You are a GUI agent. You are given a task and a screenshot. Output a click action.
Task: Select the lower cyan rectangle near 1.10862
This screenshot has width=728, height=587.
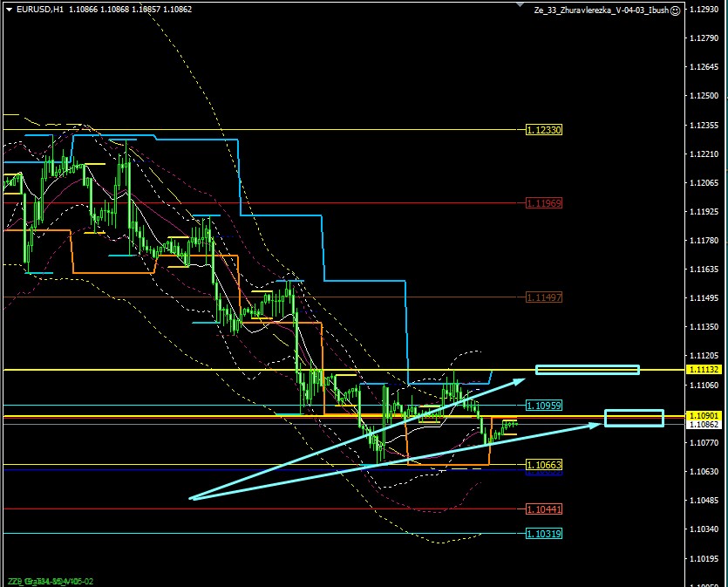634,418
